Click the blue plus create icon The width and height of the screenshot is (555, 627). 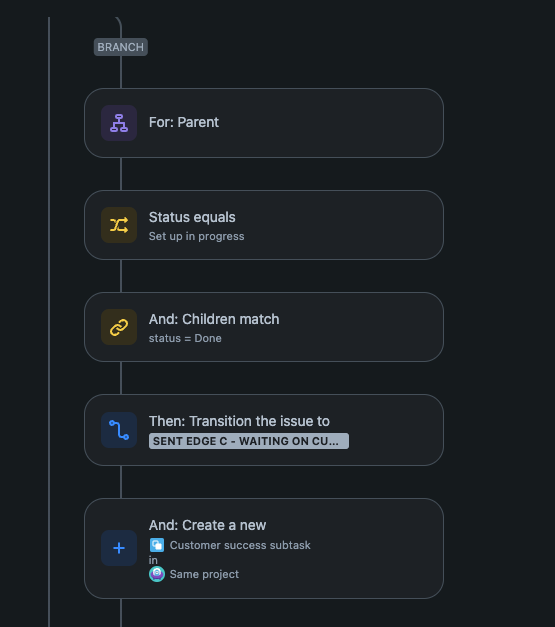tap(119, 548)
